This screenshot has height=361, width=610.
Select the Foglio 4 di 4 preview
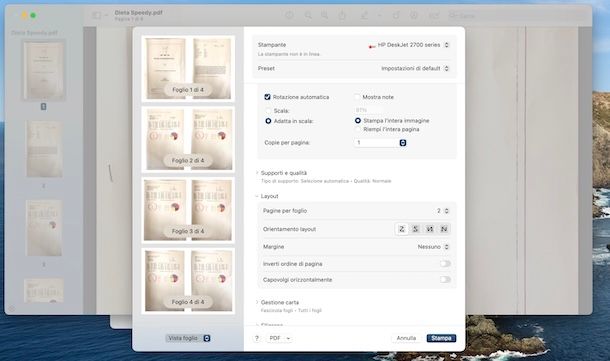coord(188,281)
